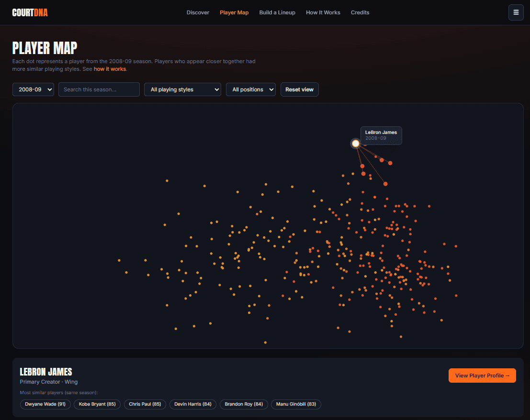The width and height of the screenshot is (530, 420).
Task: Select the Kobe Bryant (85) chip
Action: (97, 404)
